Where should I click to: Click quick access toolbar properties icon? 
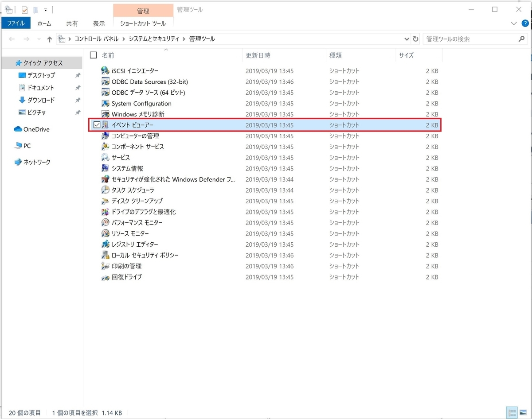(x=25, y=10)
